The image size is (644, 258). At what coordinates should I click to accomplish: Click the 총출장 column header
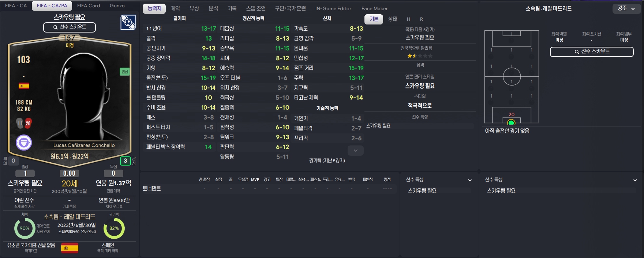click(204, 179)
